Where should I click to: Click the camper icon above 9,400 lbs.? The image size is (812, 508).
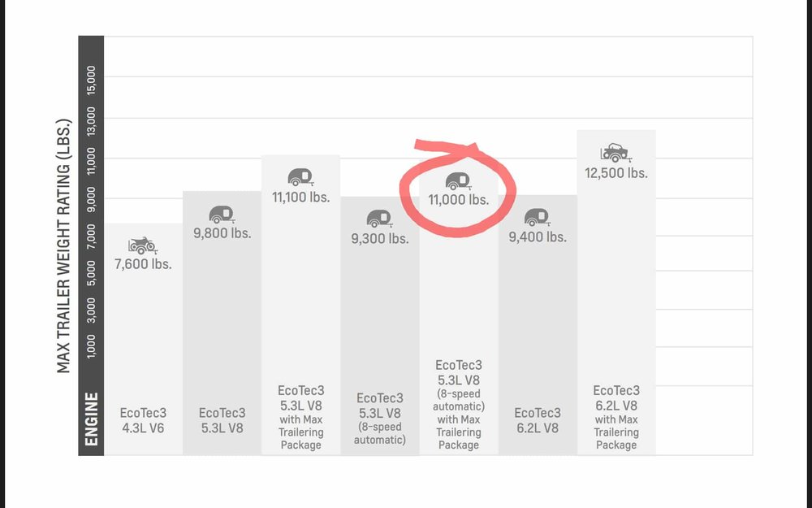(536, 217)
